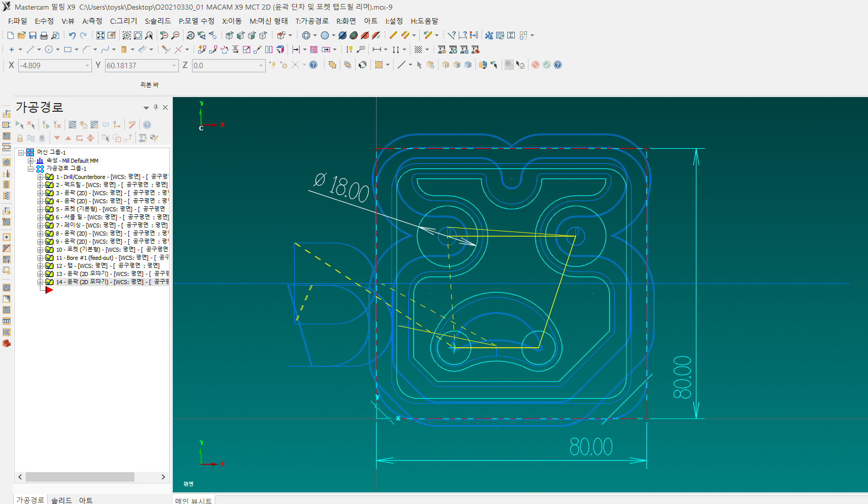The image size is (868, 504).
Task: Select the fillet entities tool
Action: [x=86, y=50]
